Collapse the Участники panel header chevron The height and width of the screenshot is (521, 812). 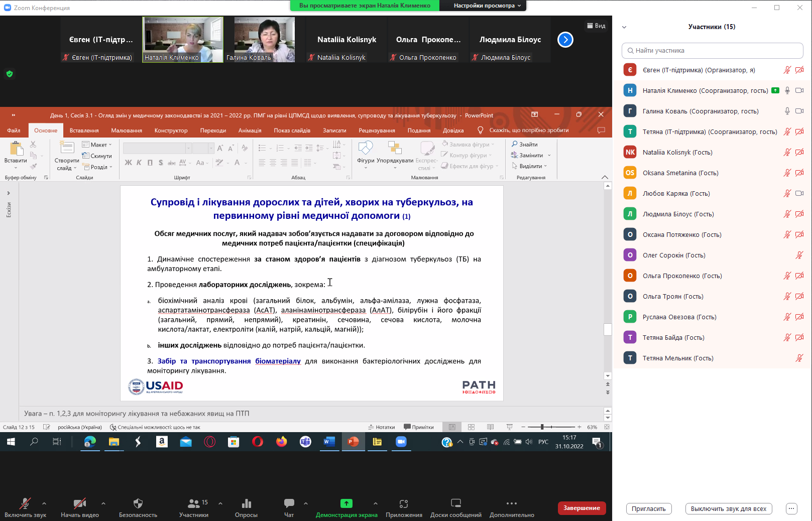point(624,27)
